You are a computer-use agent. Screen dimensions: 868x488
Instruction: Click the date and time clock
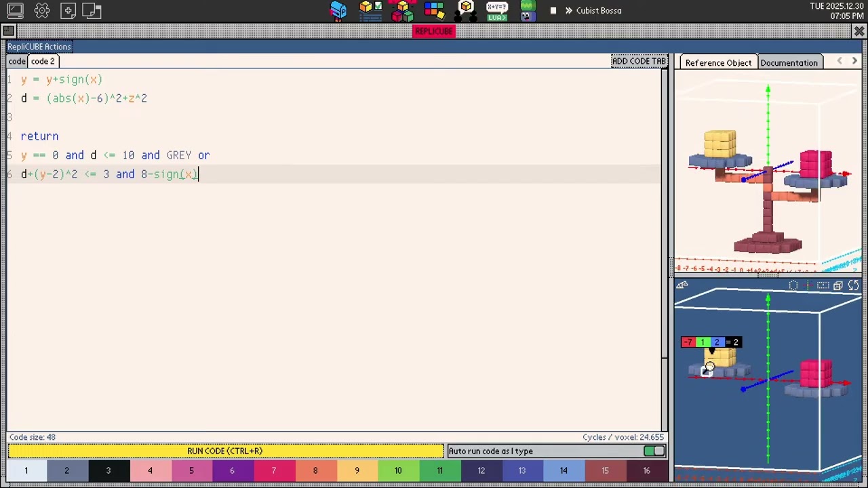(837, 11)
